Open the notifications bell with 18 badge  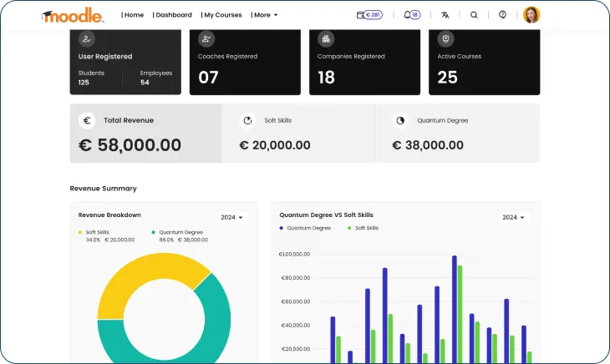pos(412,15)
